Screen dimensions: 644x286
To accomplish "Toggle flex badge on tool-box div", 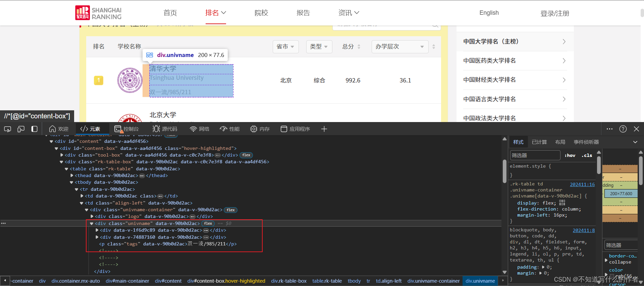I will pos(246,155).
